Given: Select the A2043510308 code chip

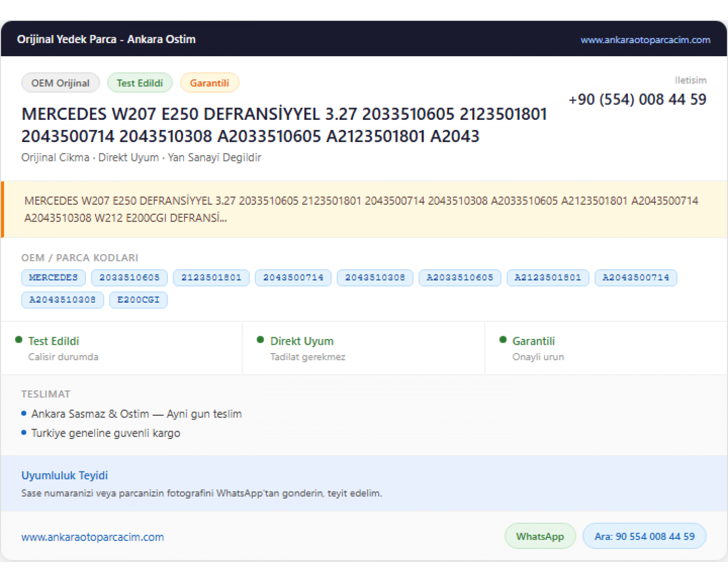Looking at the screenshot, I should [63, 300].
